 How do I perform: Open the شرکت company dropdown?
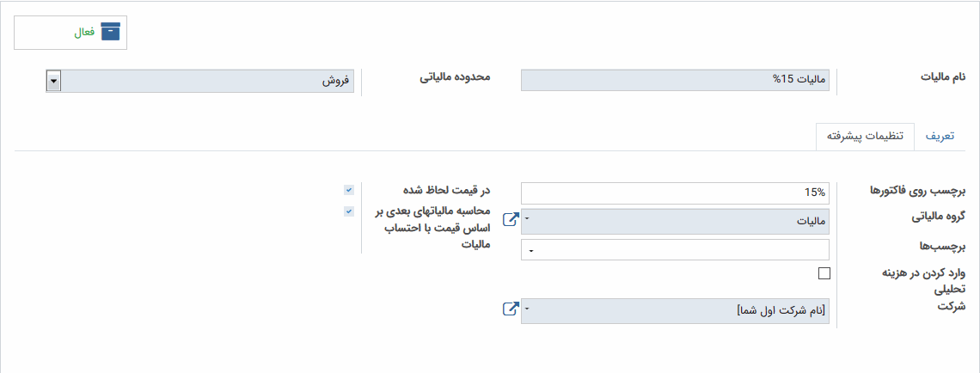[675, 311]
